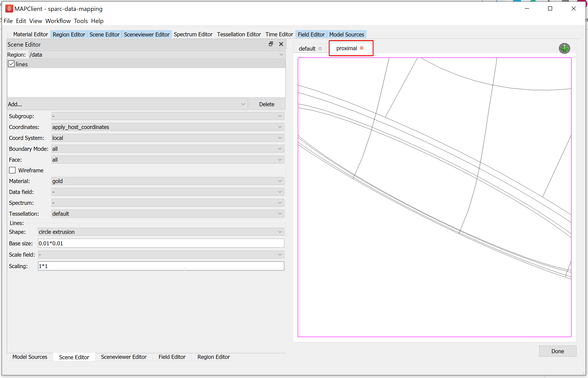This screenshot has width=588, height=378.
Task: Enable the Wireframe checkbox
Action: [12, 170]
